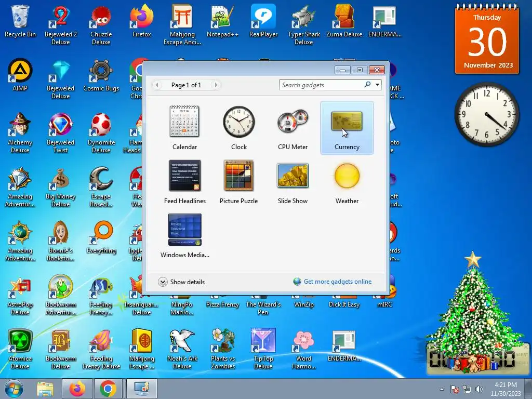Go to previous gadget page

click(x=157, y=85)
